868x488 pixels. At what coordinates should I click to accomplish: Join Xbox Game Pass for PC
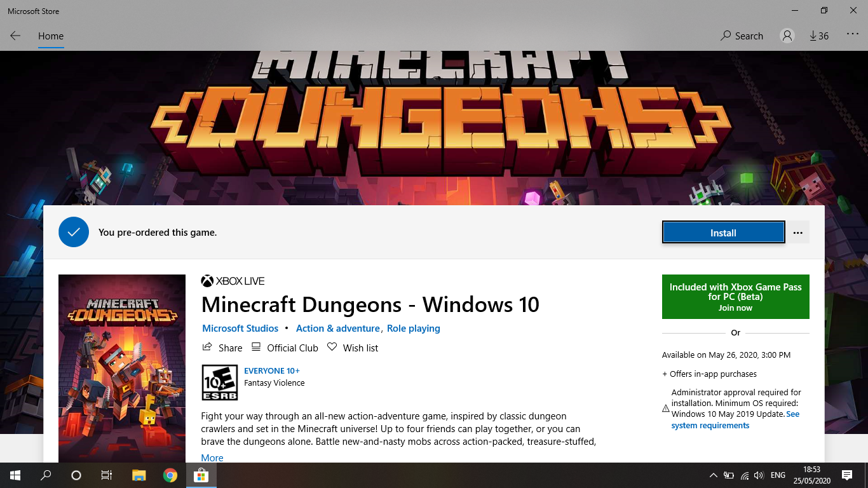[736, 297]
